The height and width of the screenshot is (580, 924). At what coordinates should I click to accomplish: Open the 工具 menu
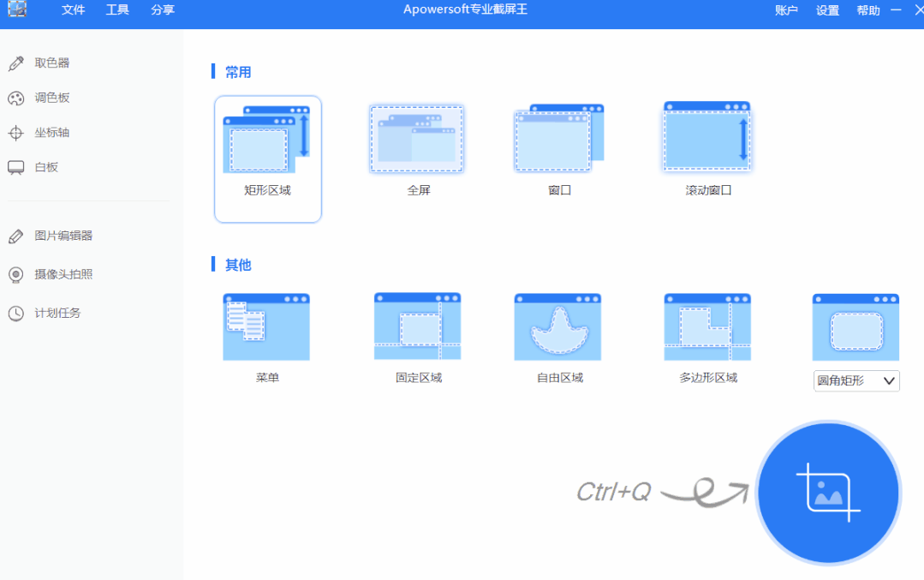coord(117,10)
